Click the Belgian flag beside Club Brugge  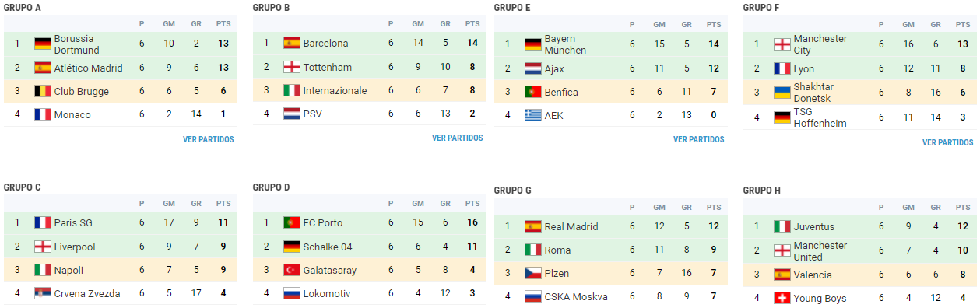coord(43,91)
